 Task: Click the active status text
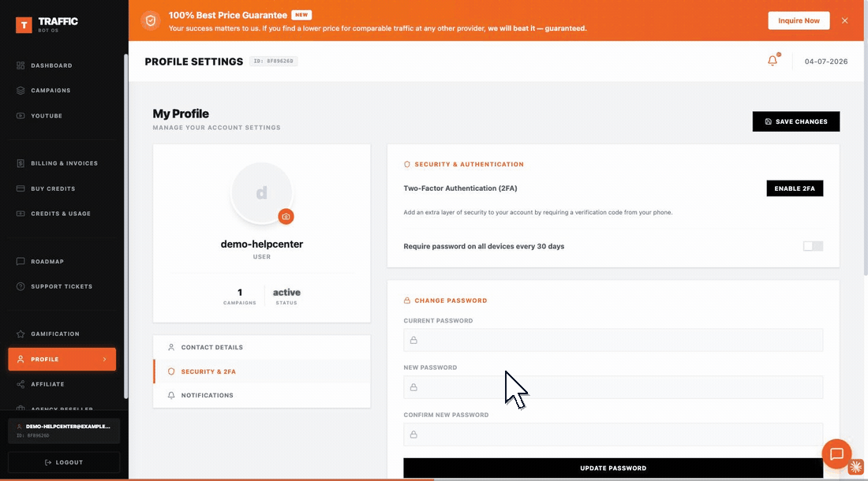click(286, 293)
